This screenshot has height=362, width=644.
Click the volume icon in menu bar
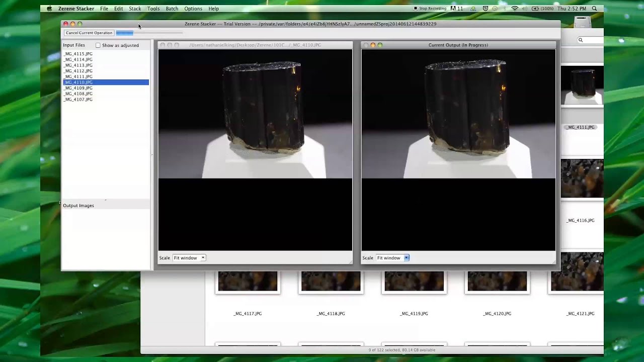[x=525, y=9]
